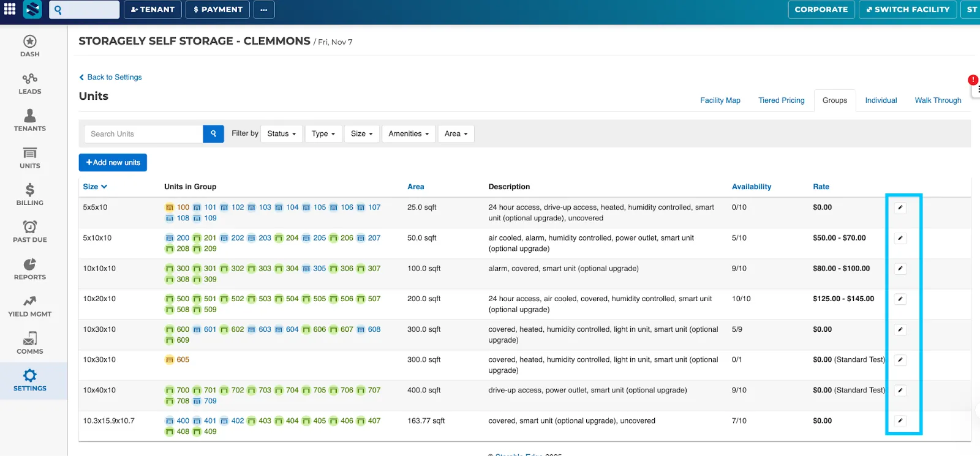Focus the Search Units input field
980x456 pixels.
tap(143, 133)
